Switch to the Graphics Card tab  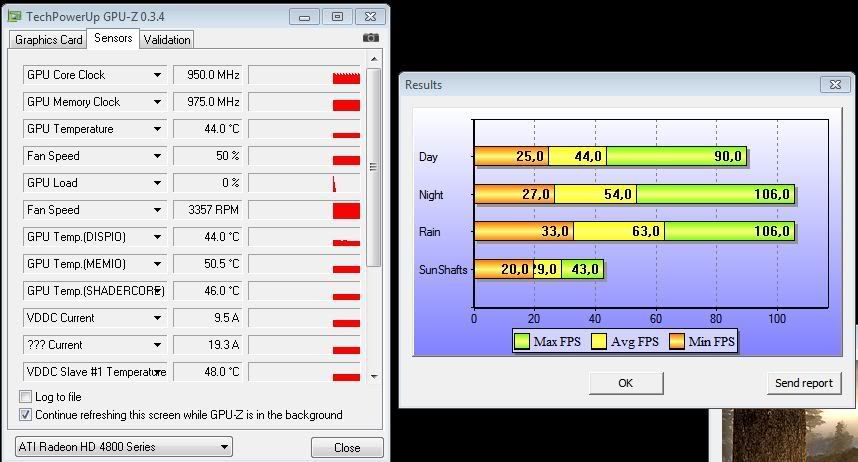pyautogui.click(x=48, y=40)
